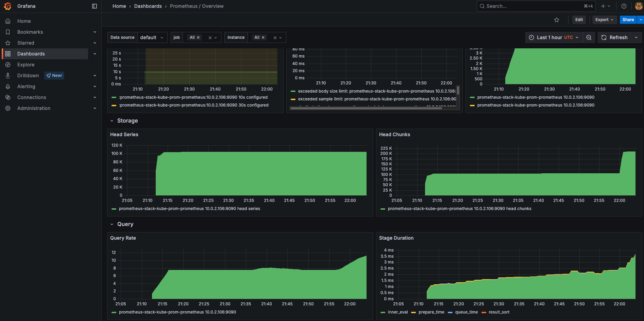Click the Home sidebar icon
Screen dimensions: 644x321
coord(8,21)
